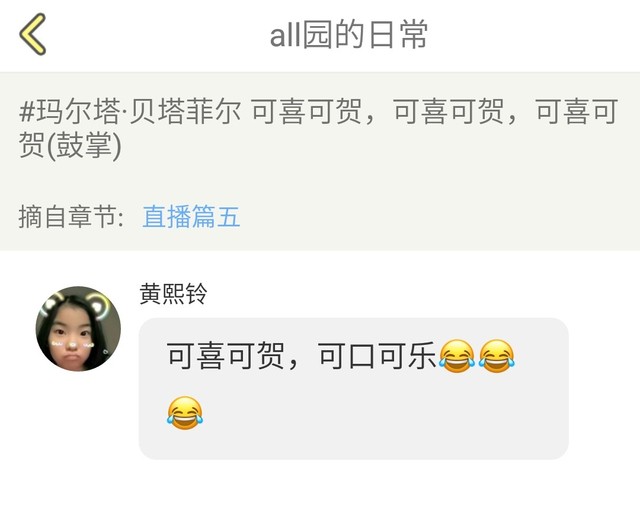Tap the second 可喜可贺 in the quoted excerpt
The height and width of the screenshot is (512, 640).
point(449,111)
